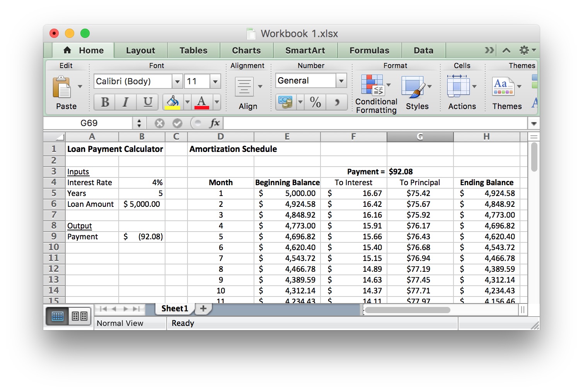Viewport: 583px width, 392px height.
Task: Open Conditional Formatting icon
Action: pos(372,85)
